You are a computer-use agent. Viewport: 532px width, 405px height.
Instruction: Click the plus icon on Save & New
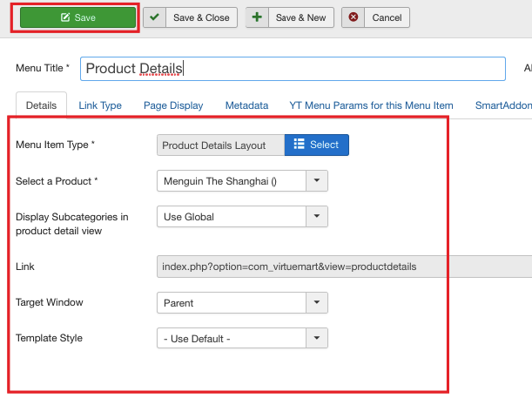(258, 17)
